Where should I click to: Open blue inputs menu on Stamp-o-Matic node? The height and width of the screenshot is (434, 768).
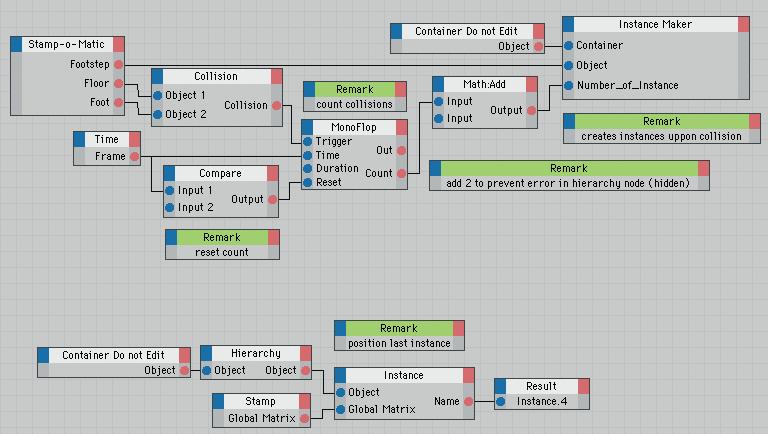click(x=16, y=44)
